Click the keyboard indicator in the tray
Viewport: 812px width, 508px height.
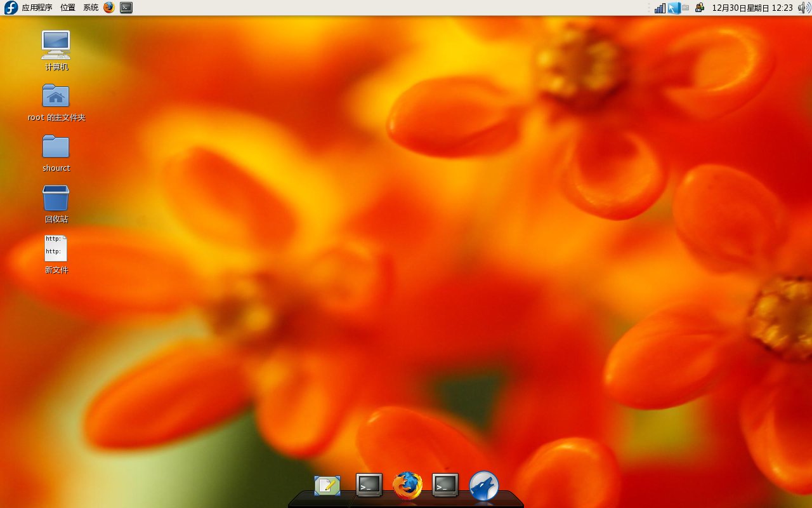tap(686, 8)
